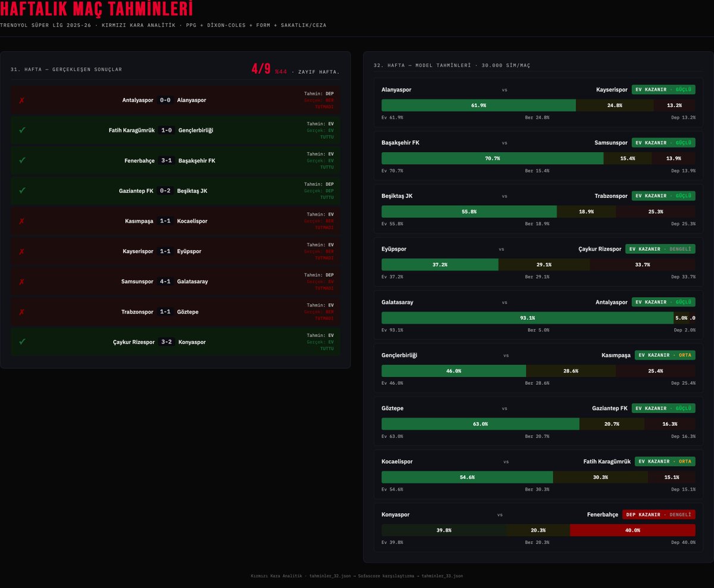Select the checkmark beside Çaykur Rizespor 3-2 Konyaspor
The height and width of the screenshot is (588, 714).
point(22,342)
